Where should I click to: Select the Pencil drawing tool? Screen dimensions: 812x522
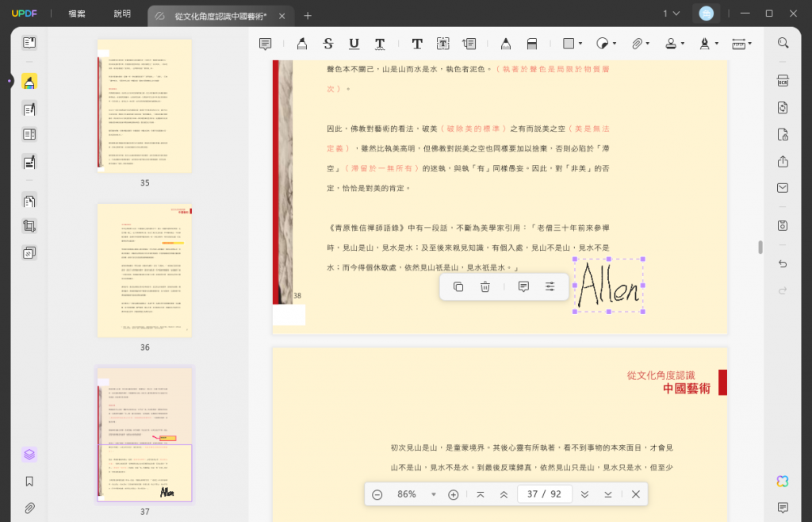pos(506,44)
